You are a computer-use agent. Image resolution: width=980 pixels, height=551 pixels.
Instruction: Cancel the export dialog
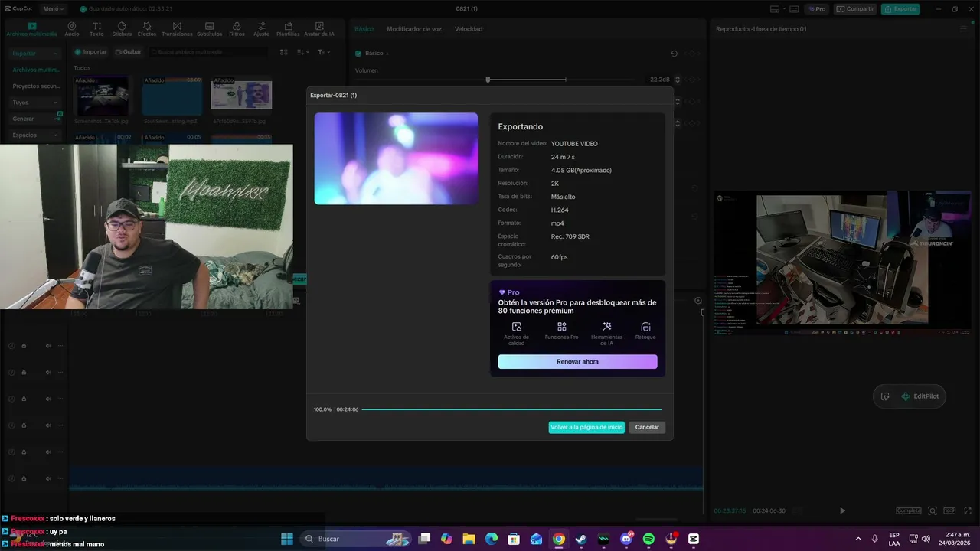[x=647, y=427]
